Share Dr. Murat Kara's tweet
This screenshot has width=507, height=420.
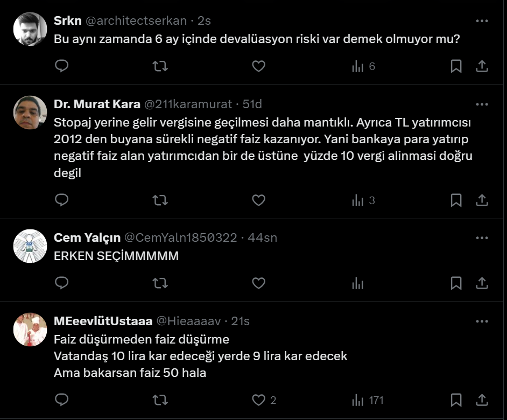pyautogui.click(x=482, y=200)
